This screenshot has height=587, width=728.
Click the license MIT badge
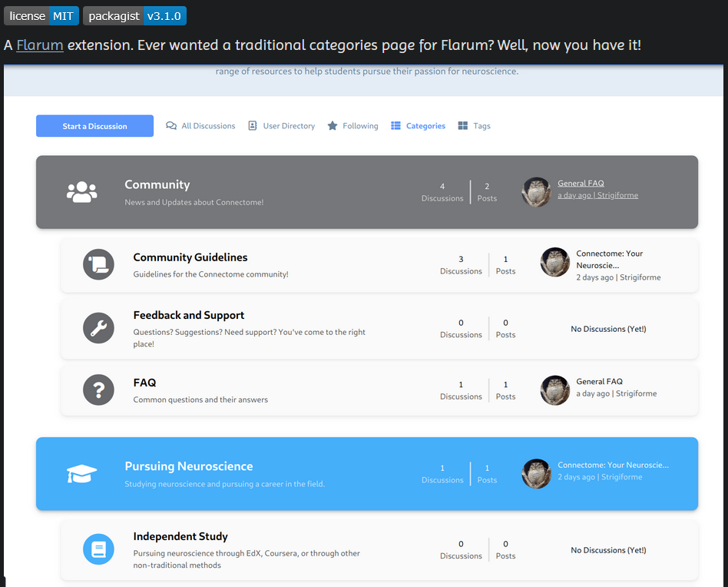[41, 16]
